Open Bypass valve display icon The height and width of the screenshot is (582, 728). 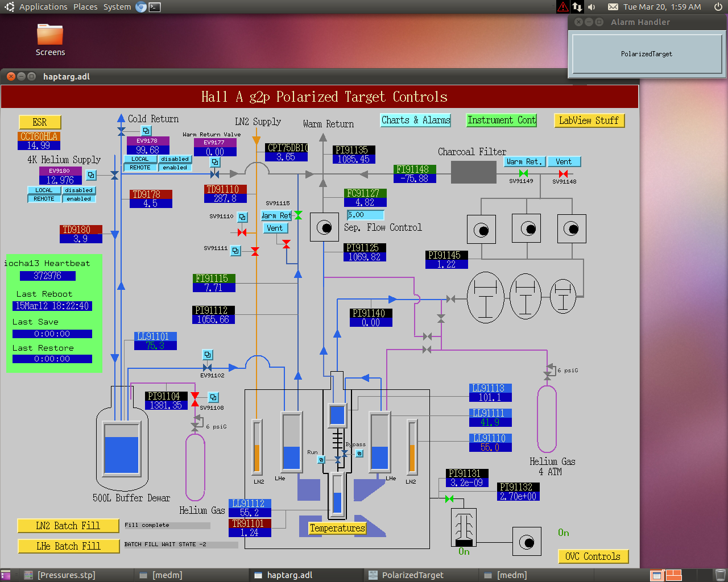tap(359, 454)
